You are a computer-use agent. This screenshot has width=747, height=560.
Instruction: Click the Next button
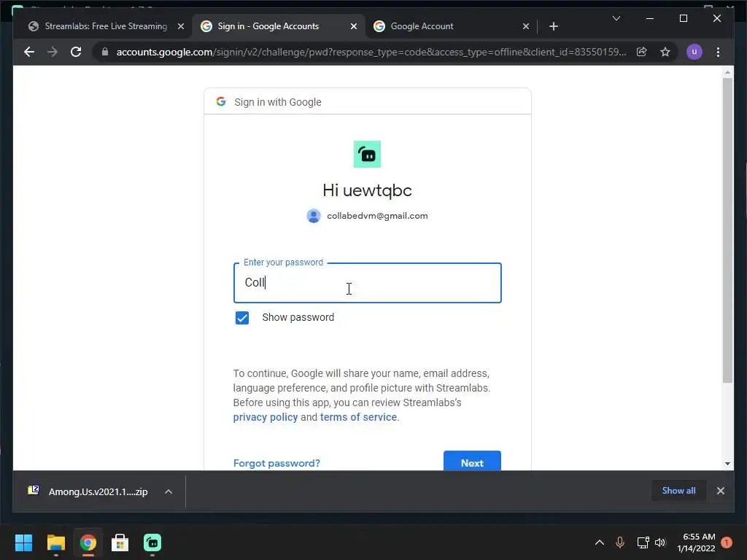coord(472,461)
